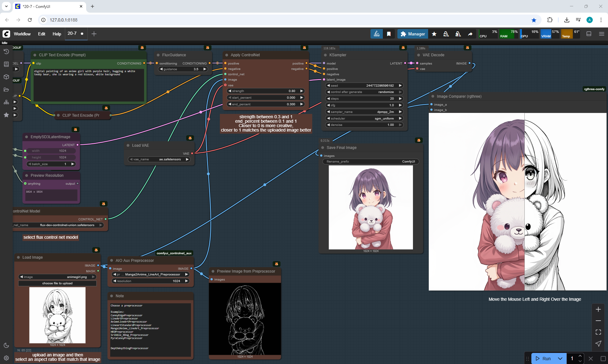608x364 pixels.
Task: Click the puzzle-piece Manager button
Action: pos(412,34)
